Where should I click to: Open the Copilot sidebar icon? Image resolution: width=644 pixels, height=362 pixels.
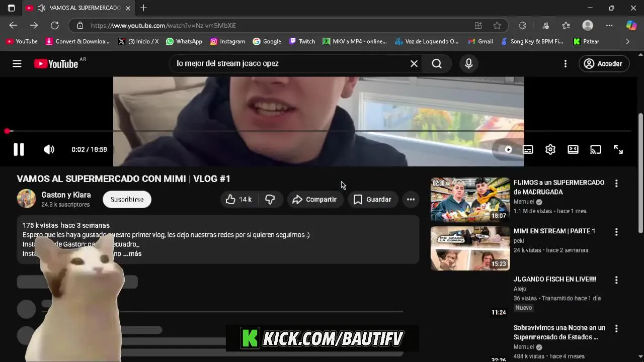(x=631, y=26)
